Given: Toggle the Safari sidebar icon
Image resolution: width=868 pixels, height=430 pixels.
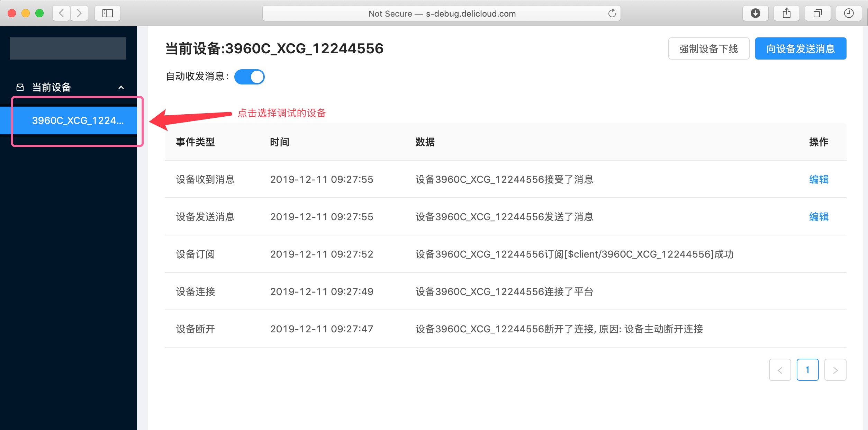Looking at the screenshot, I should point(108,14).
